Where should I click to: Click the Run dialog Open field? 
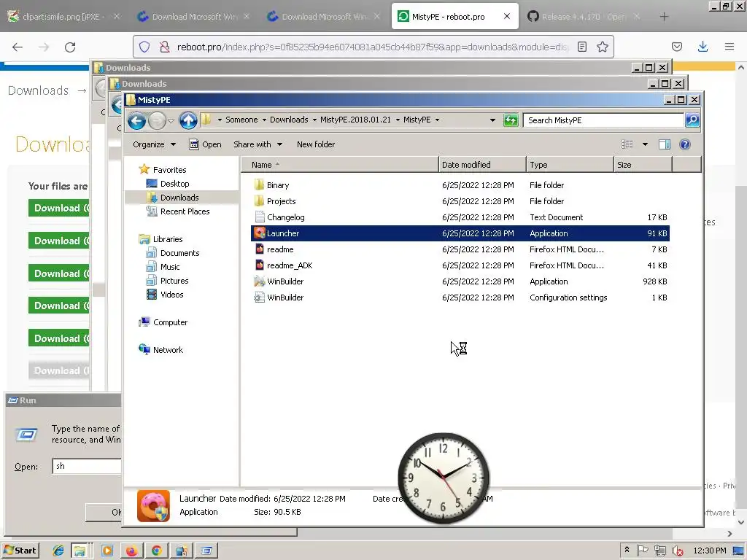(88, 466)
